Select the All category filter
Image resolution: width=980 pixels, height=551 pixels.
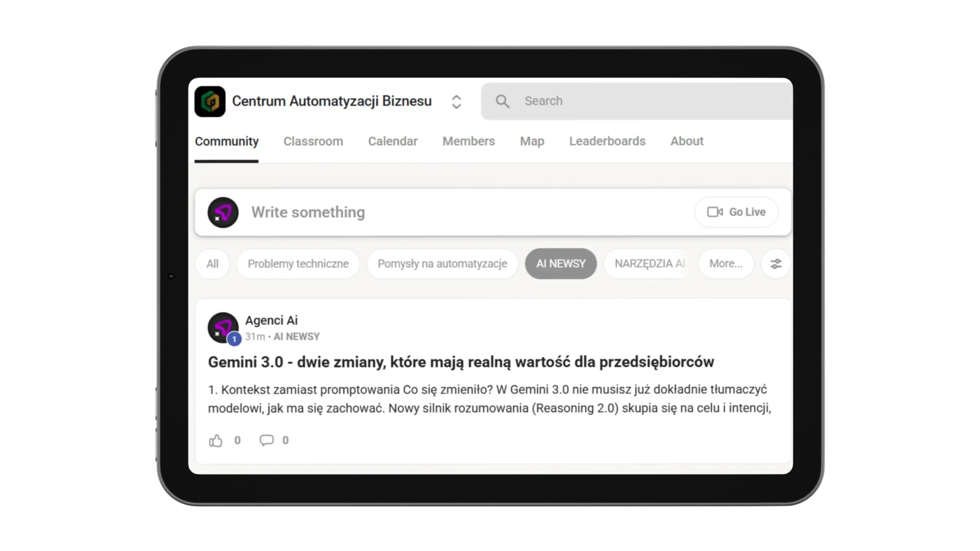coord(212,264)
